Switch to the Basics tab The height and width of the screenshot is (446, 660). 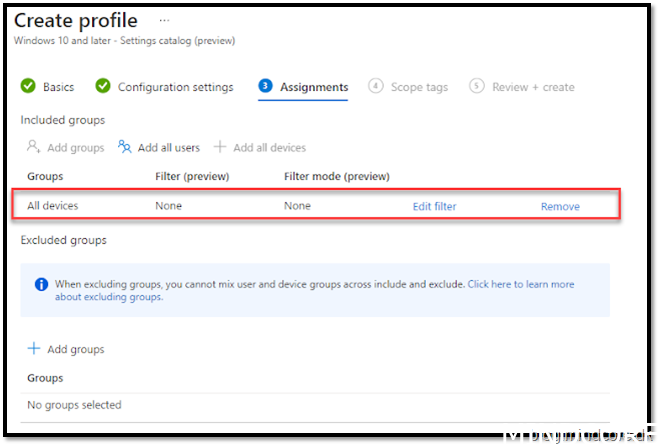[x=58, y=87]
